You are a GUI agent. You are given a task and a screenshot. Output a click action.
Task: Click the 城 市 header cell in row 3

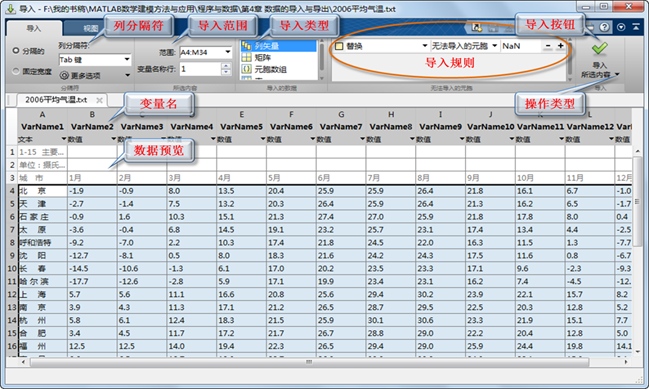click(x=43, y=178)
